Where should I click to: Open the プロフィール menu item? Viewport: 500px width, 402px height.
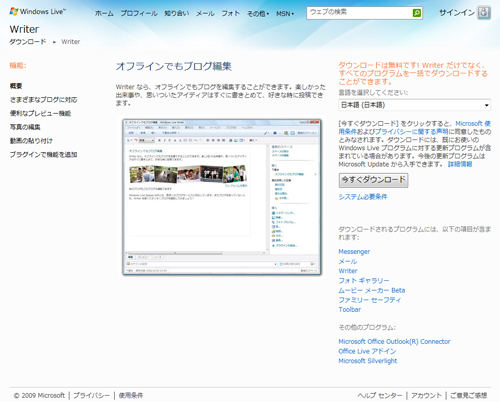[139, 14]
